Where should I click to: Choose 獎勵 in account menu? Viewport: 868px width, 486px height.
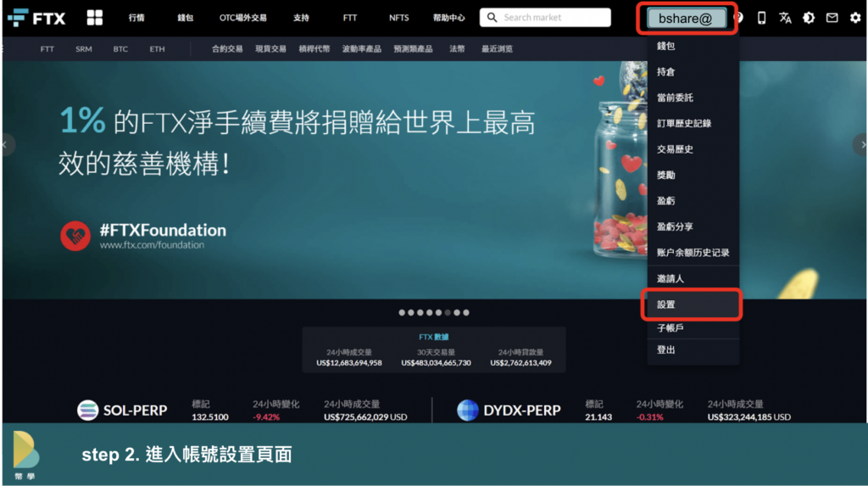pyautogui.click(x=693, y=175)
